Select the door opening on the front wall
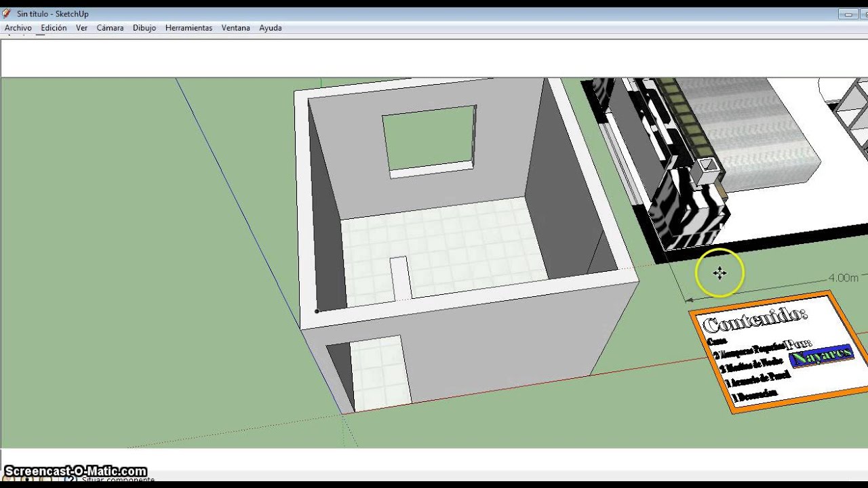Screen dimensions: 868x488 pos(370,375)
